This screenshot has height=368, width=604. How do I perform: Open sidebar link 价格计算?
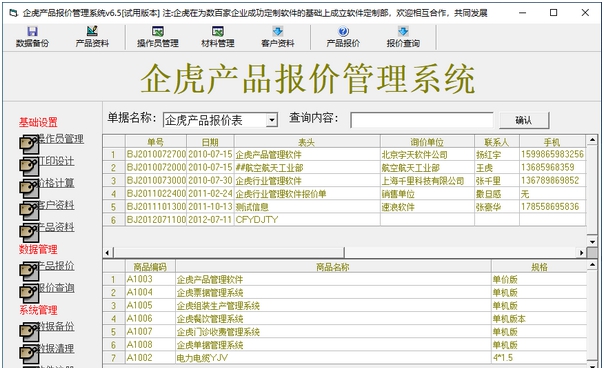(x=56, y=183)
